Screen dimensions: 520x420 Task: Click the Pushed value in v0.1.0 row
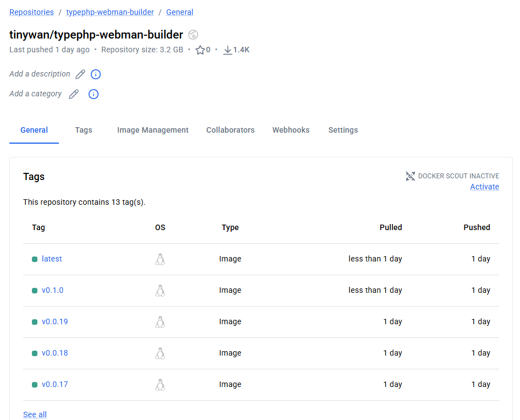tap(481, 290)
